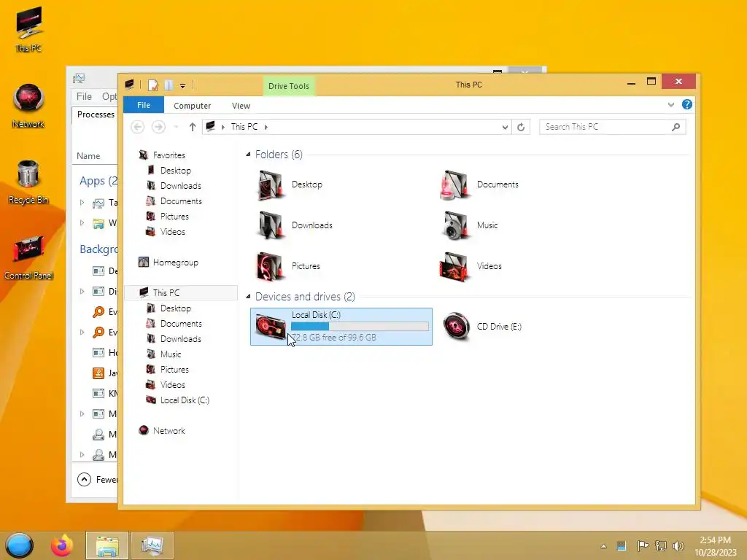
Task: Open Control Panel desktop icon
Action: [x=28, y=257]
